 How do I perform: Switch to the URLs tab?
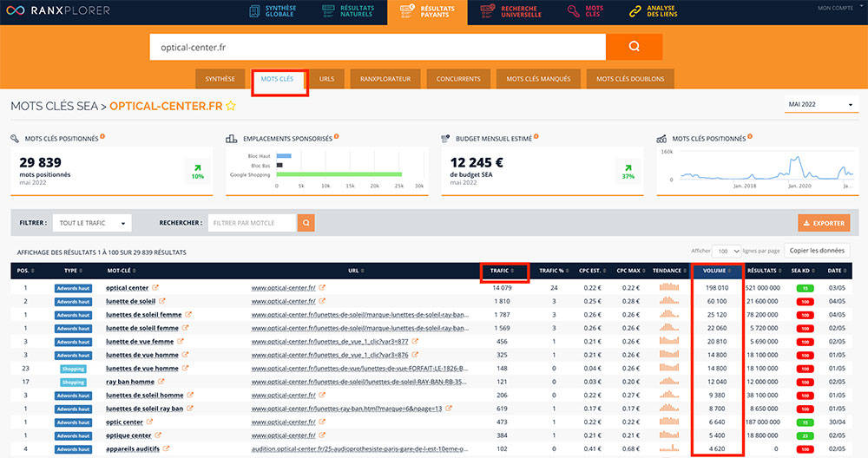326,79
